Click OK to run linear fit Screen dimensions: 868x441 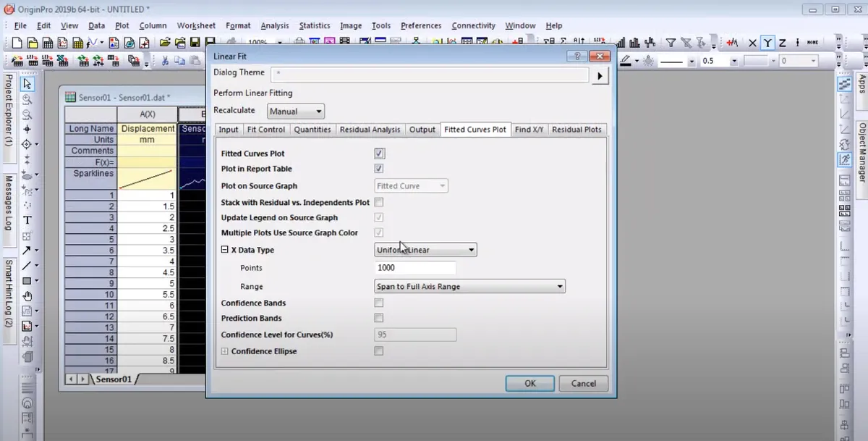pyautogui.click(x=530, y=383)
